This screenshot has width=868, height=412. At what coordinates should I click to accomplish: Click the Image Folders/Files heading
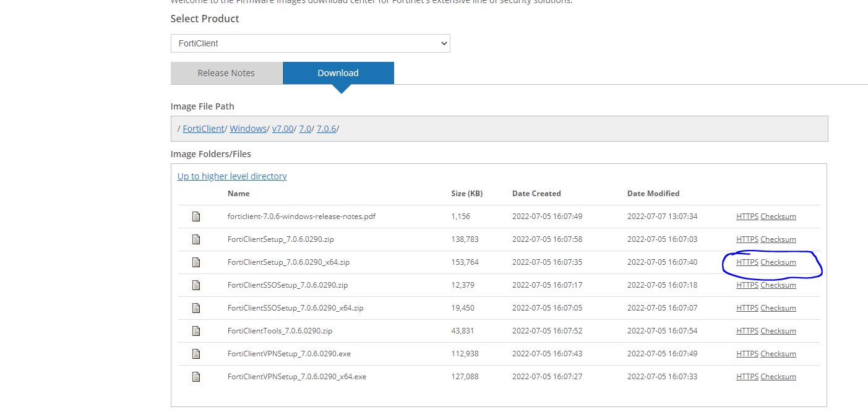(211, 154)
